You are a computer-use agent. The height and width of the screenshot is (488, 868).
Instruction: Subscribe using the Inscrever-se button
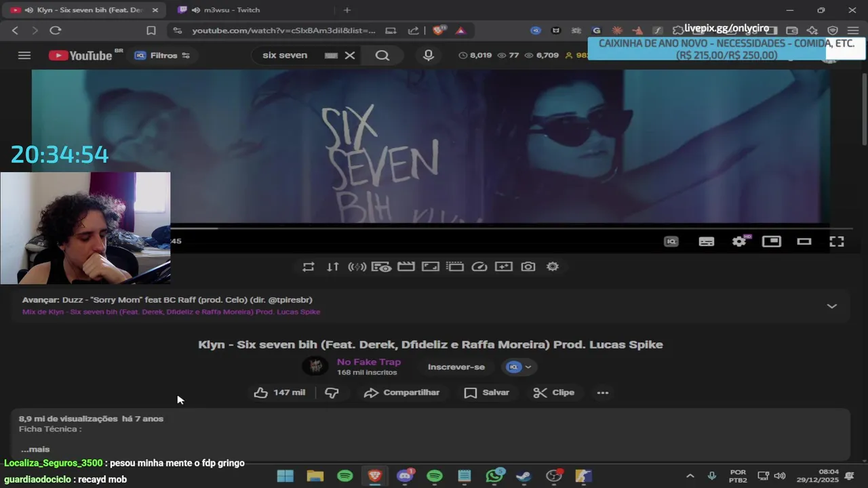pos(456,367)
